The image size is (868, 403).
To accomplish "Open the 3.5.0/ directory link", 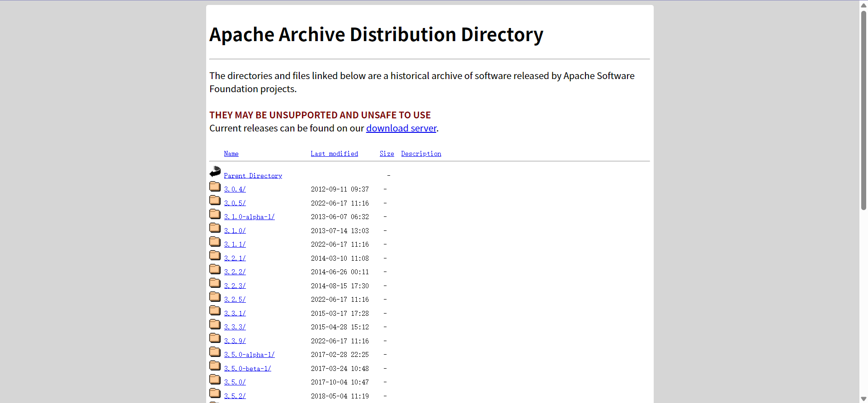I will [235, 382].
